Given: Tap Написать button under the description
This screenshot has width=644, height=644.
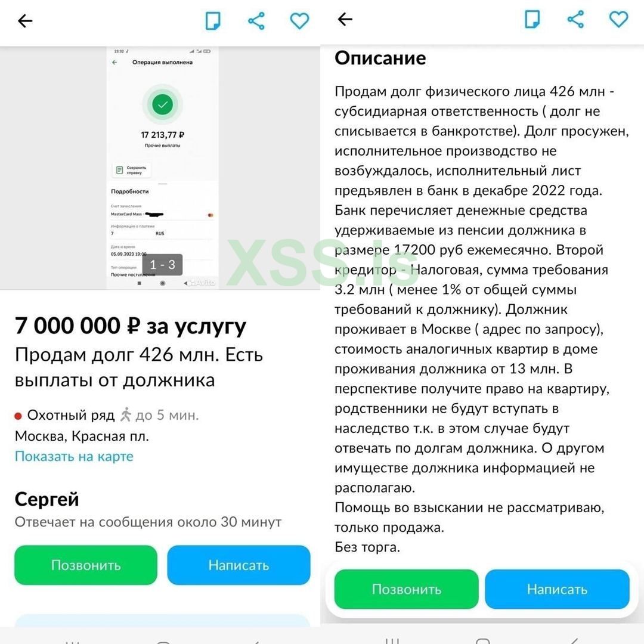Looking at the screenshot, I should (x=558, y=589).
